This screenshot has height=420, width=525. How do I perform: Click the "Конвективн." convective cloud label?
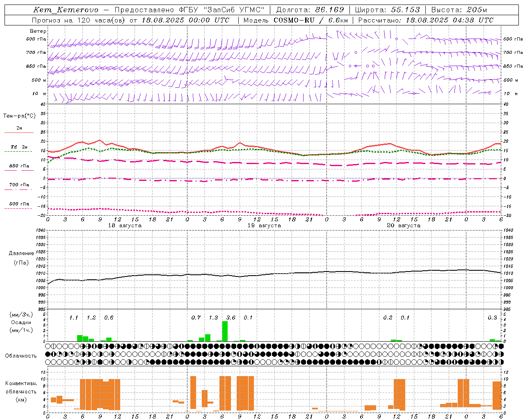tap(21, 383)
